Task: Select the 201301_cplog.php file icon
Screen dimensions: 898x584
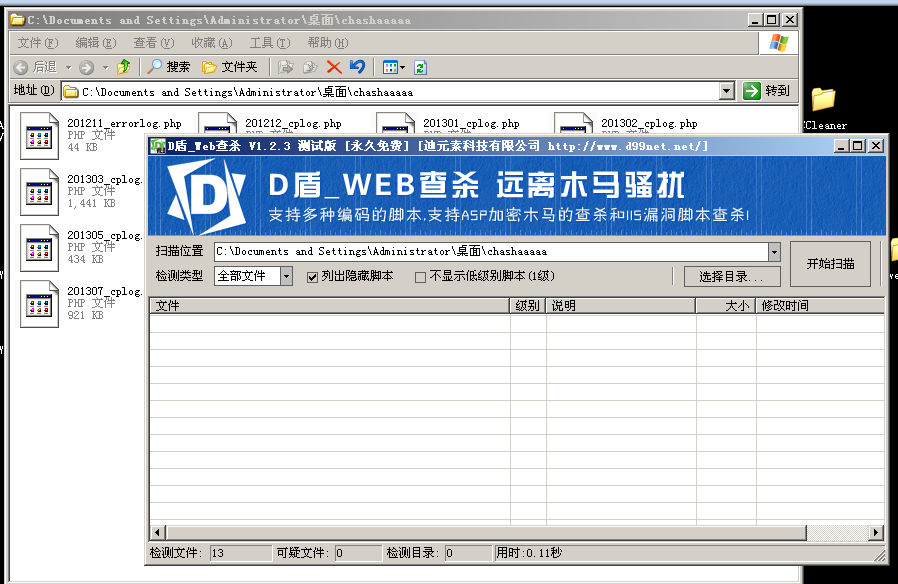Action: (395, 125)
